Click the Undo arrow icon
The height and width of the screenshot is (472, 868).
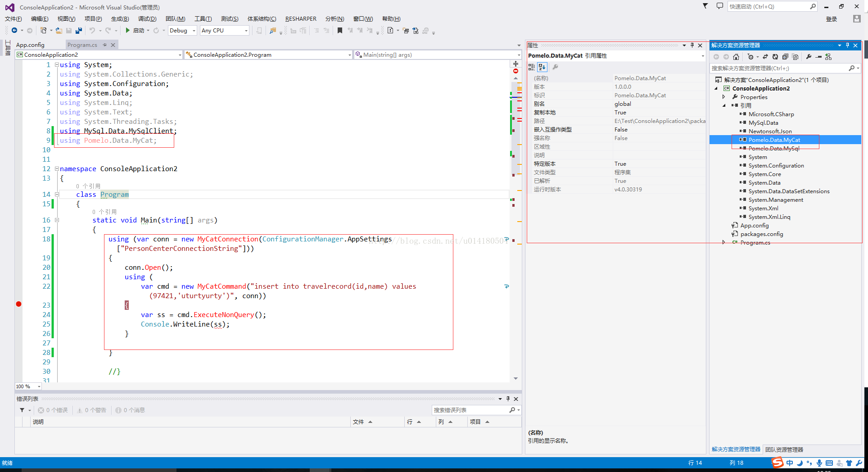coord(92,30)
